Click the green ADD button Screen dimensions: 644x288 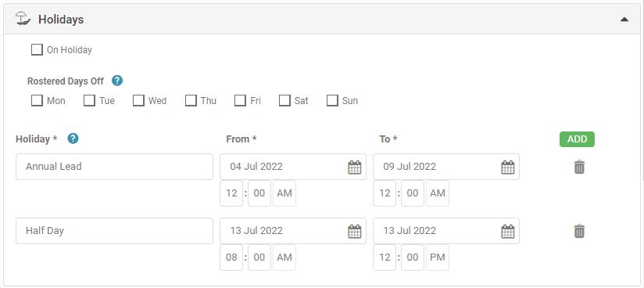(577, 139)
